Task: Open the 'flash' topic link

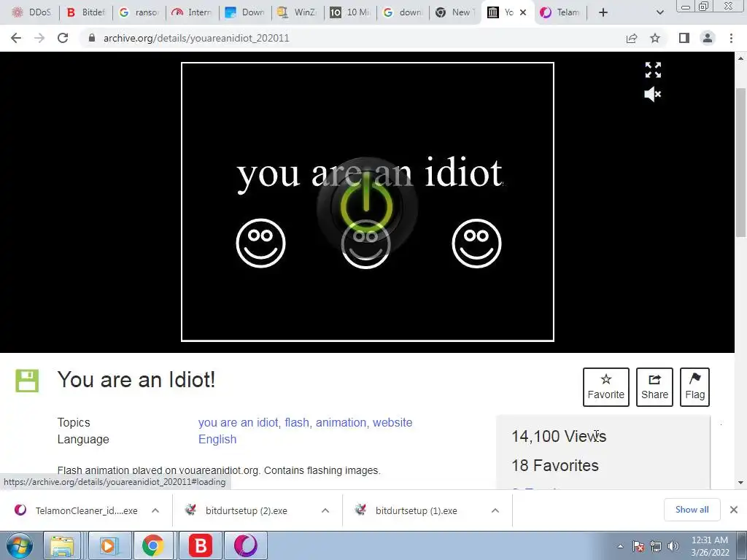Action: [297, 422]
